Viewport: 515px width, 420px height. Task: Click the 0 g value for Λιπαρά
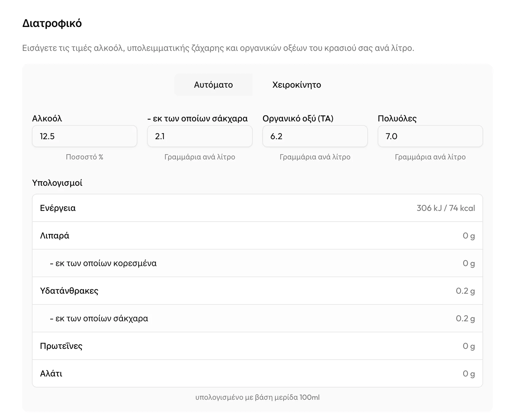(469, 236)
